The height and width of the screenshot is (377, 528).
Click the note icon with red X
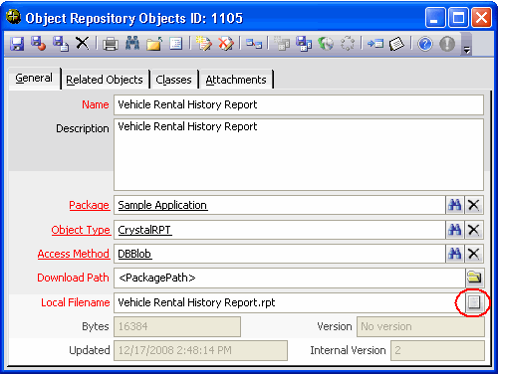click(226, 44)
